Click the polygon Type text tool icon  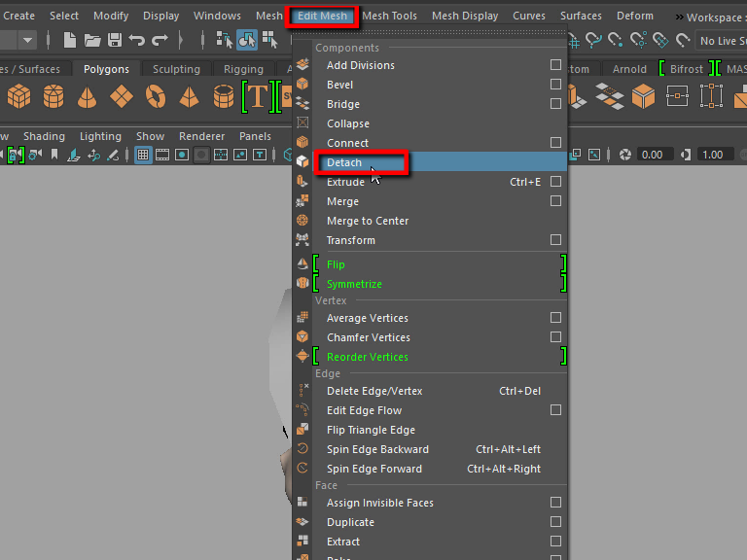[257, 96]
